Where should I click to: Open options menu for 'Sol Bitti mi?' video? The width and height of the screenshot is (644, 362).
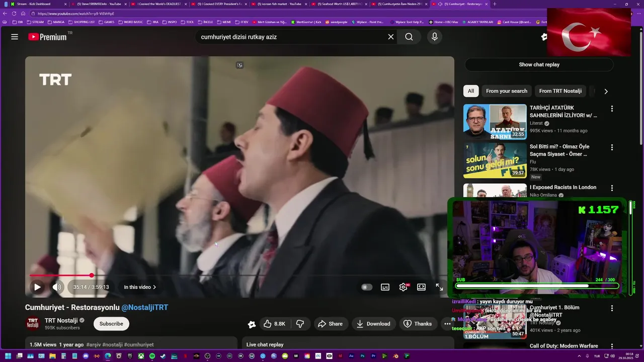(x=612, y=147)
